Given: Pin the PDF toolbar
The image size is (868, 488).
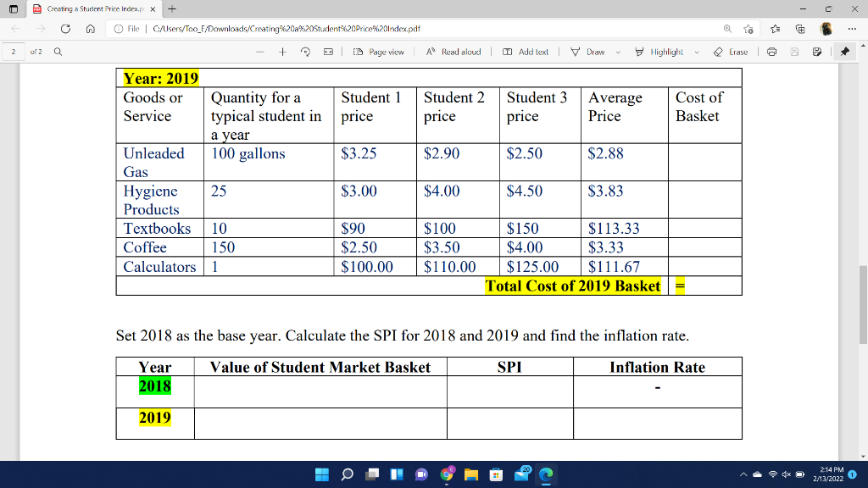Looking at the screenshot, I should (845, 49).
